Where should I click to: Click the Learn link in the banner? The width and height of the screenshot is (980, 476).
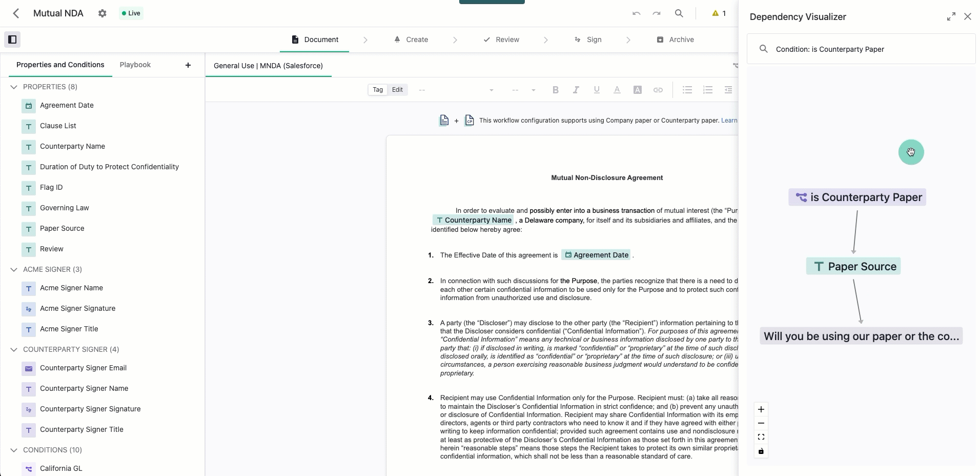(729, 121)
